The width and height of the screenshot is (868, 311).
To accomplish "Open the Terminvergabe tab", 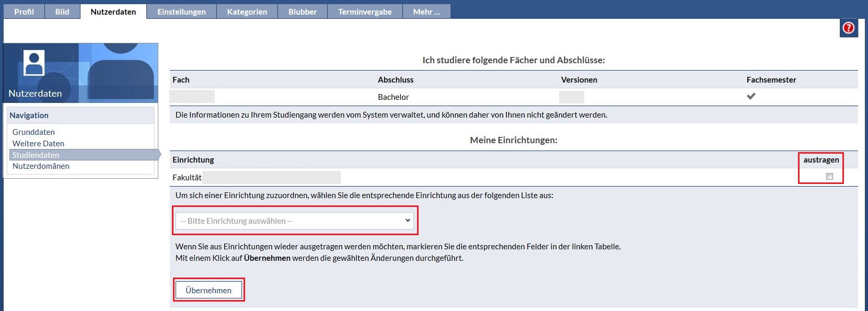I will [x=365, y=11].
